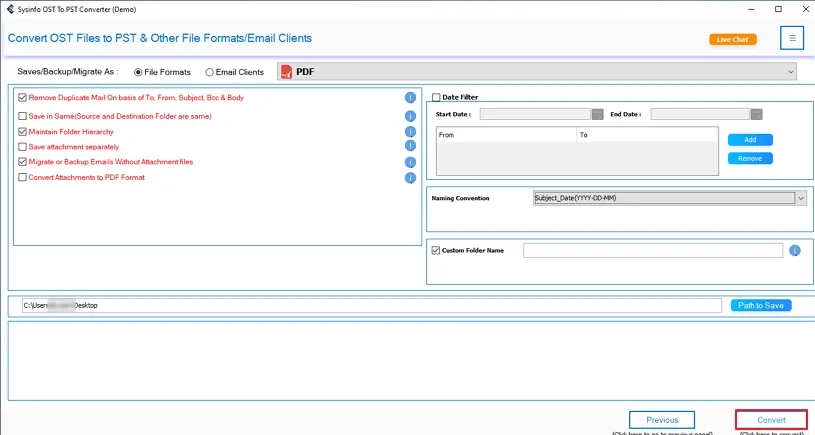Click info icon beside Save attachment separately
815x435 pixels.
(x=410, y=147)
